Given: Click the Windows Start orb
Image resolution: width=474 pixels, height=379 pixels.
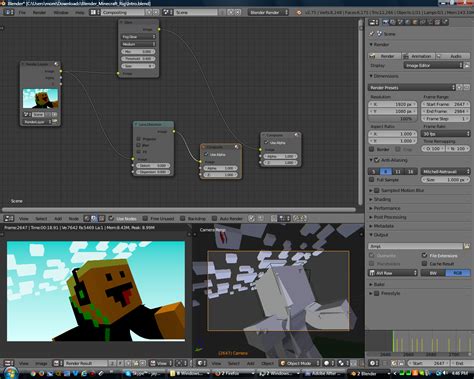Looking at the screenshot, I should tap(11, 373).
